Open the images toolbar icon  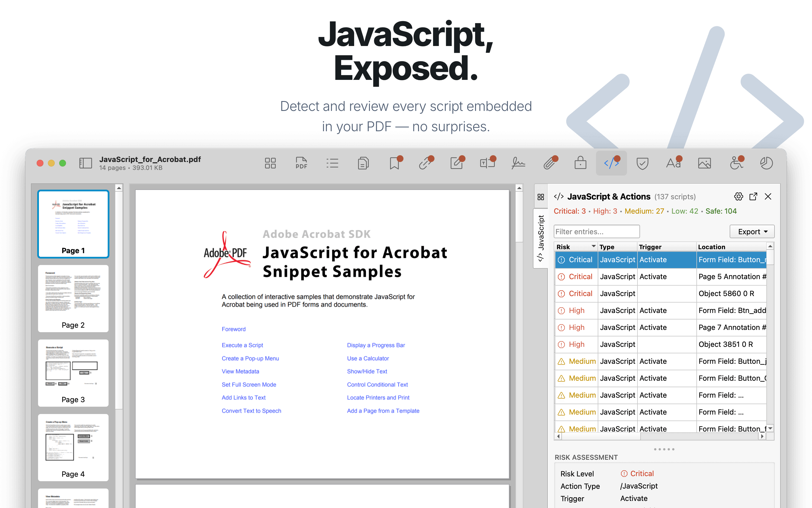pos(704,163)
